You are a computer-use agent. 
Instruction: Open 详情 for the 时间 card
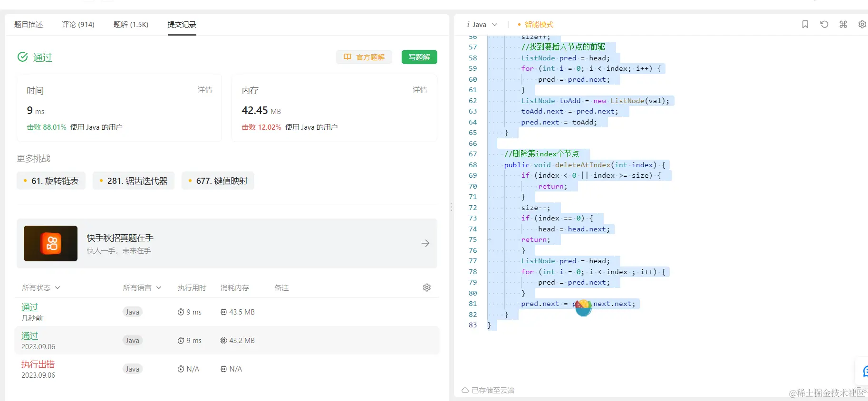(x=205, y=90)
